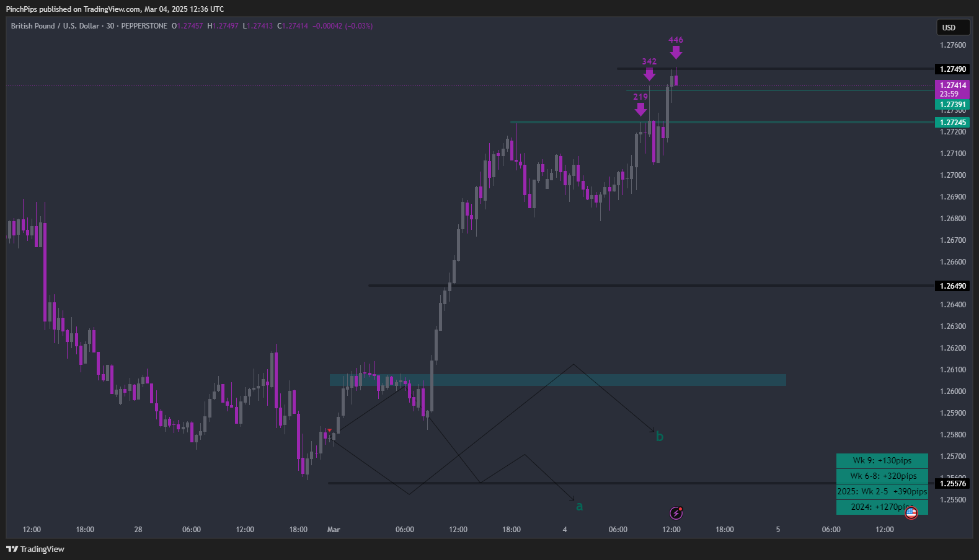Click the '4' date label on time axis
The image size is (979, 560).
(565, 530)
